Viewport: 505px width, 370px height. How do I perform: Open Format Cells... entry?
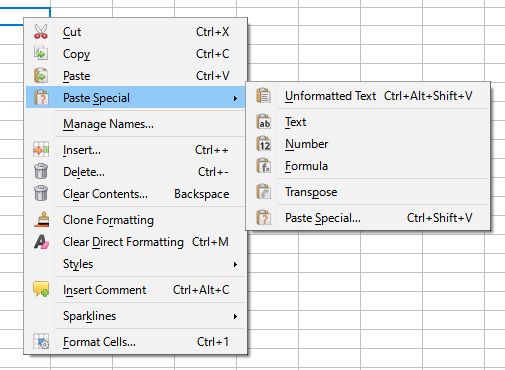pos(136,342)
